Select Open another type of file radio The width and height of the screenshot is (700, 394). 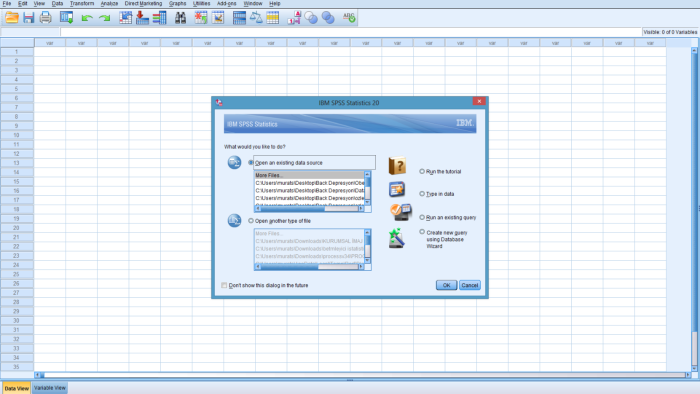pos(251,221)
